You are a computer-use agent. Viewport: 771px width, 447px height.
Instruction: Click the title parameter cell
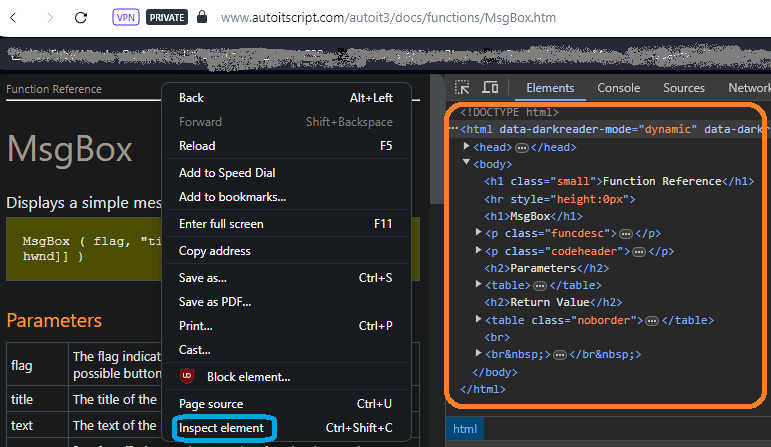(37, 399)
